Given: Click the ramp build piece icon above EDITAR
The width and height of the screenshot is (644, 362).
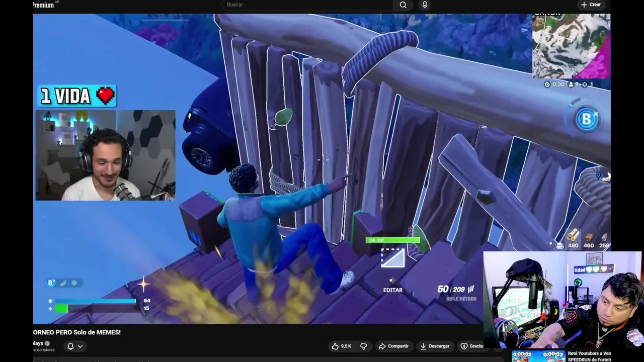Looking at the screenshot, I should coord(392,258).
